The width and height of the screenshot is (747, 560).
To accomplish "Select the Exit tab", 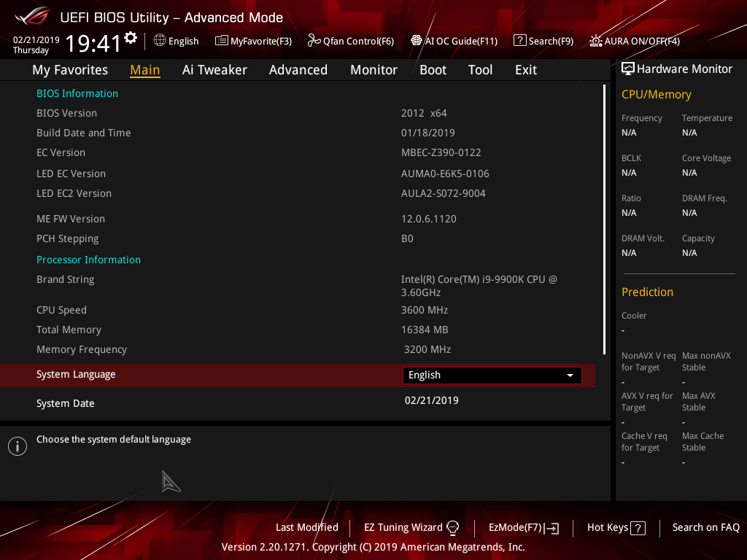I will coord(526,70).
